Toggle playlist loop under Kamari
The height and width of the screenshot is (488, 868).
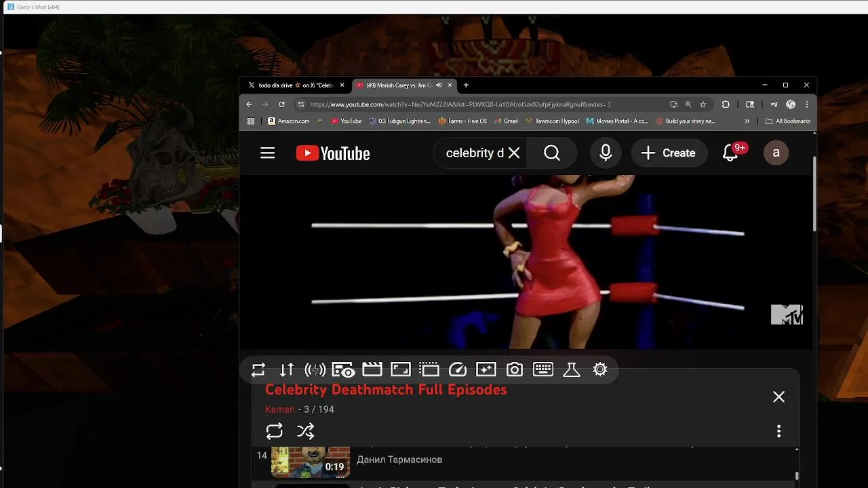[274, 431]
